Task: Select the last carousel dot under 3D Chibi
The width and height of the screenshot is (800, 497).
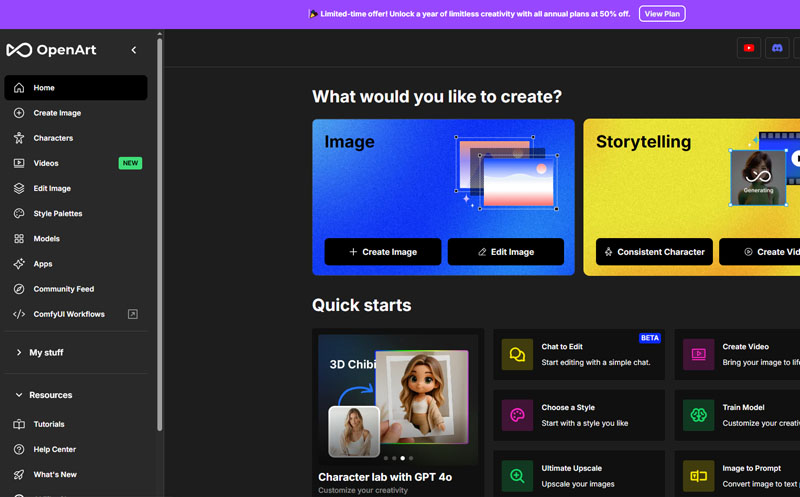Action: click(411, 458)
